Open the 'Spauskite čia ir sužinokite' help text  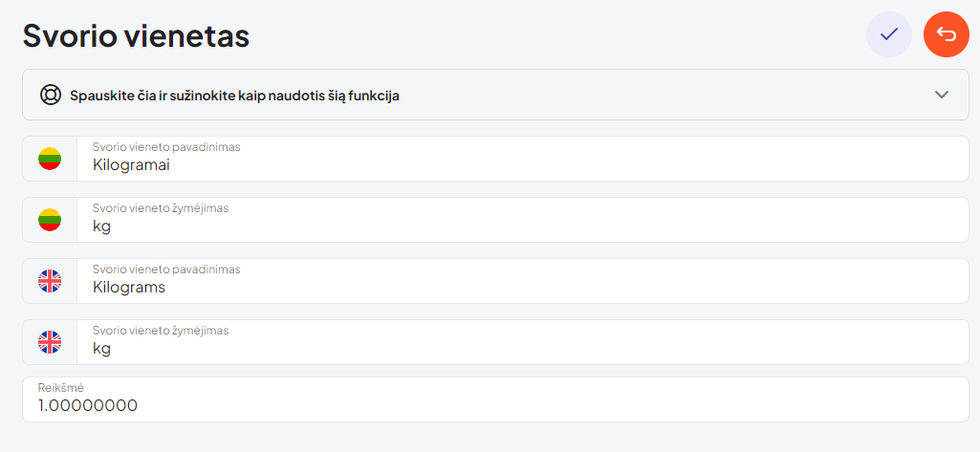point(234,96)
